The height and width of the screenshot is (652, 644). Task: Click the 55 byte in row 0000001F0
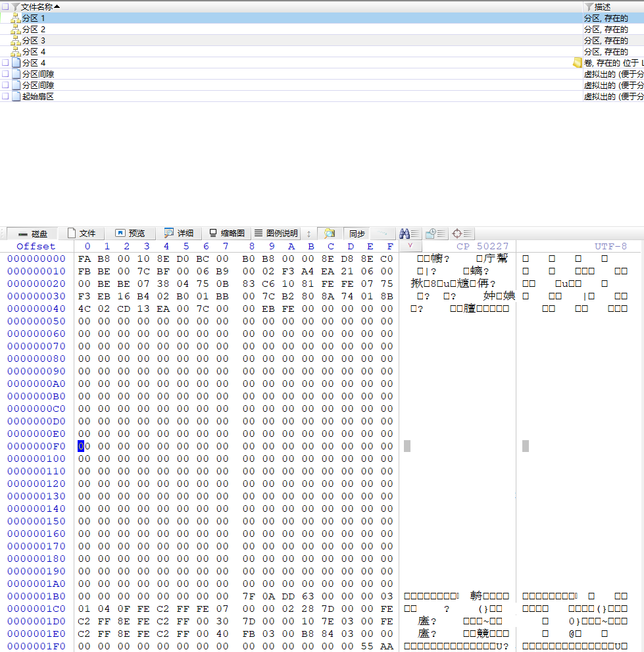click(x=366, y=646)
